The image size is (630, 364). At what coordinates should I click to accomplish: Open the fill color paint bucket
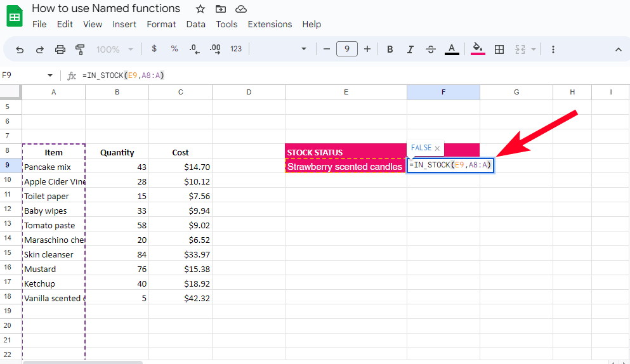tap(478, 49)
